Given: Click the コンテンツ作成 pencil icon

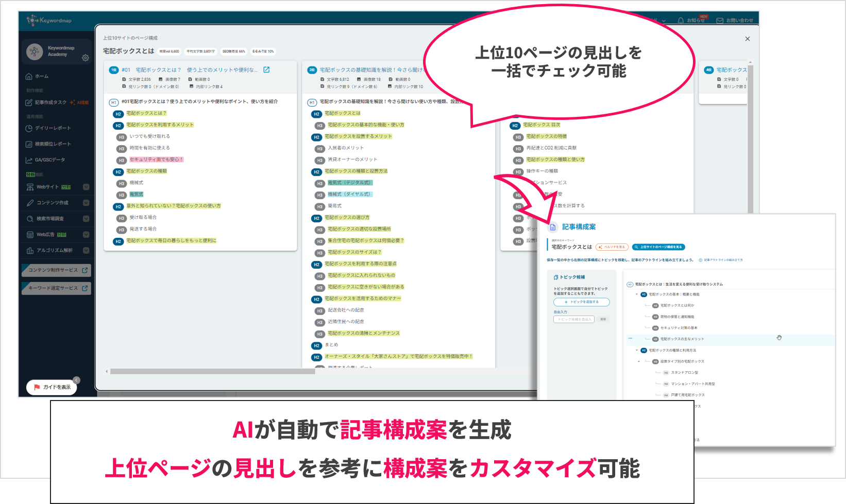Looking at the screenshot, I should 30,203.
